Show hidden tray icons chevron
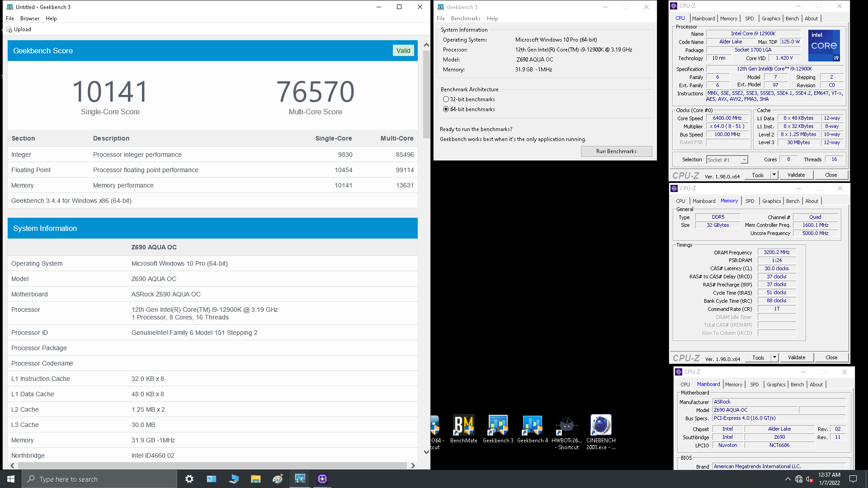 [x=788, y=479]
